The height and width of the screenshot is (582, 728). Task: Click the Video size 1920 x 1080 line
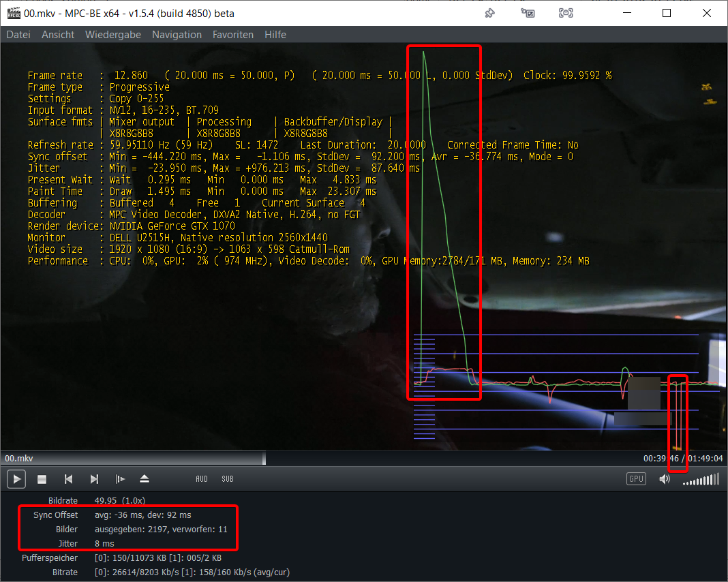pos(189,249)
